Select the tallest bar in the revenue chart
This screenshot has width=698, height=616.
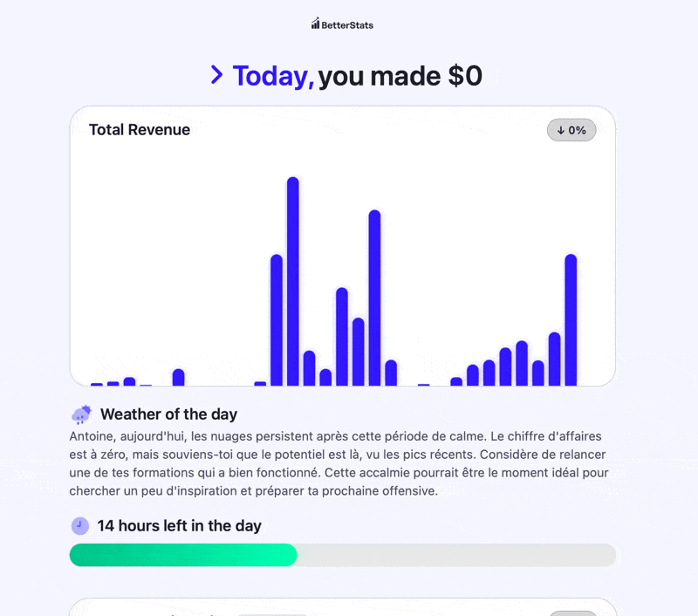coord(293,279)
